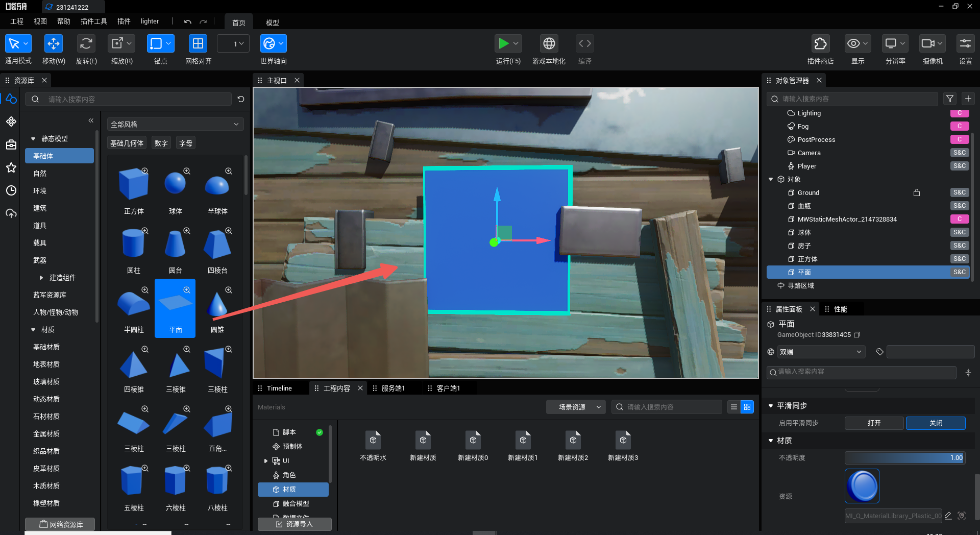Open the 插件商店 plugin store
This screenshot has height=535, width=980.
pos(820,44)
